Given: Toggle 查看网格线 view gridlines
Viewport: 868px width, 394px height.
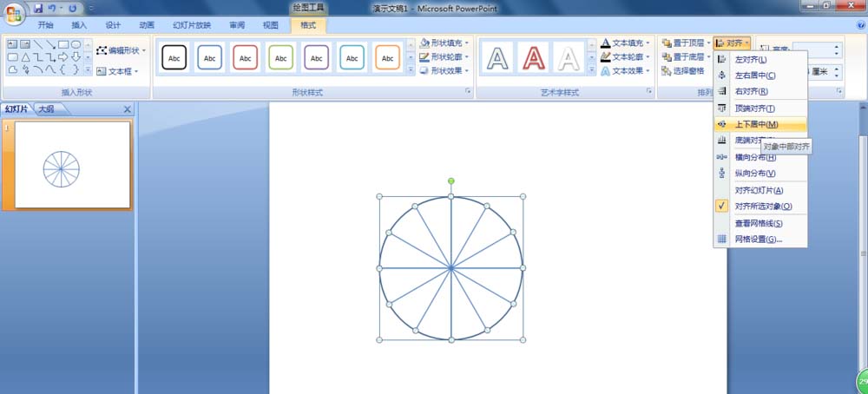Looking at the screenshot, I should pyautogui.click(x=760, y=224).
